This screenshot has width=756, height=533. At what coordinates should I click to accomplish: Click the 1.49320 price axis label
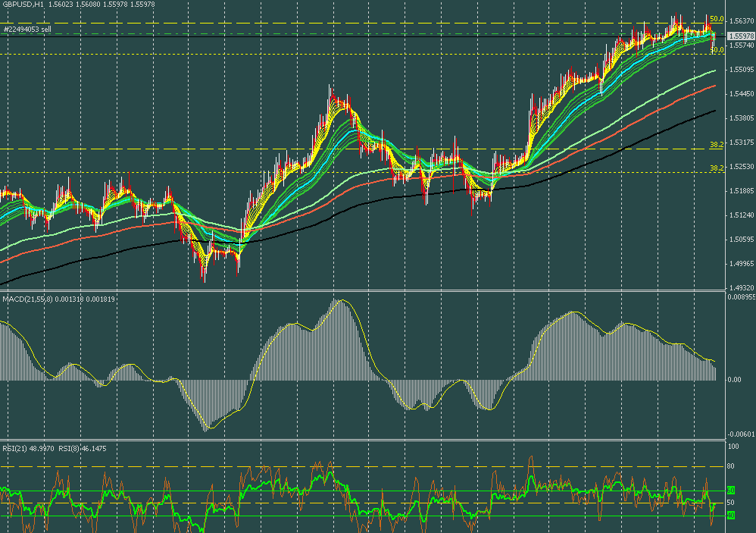(x=742, y=287)
